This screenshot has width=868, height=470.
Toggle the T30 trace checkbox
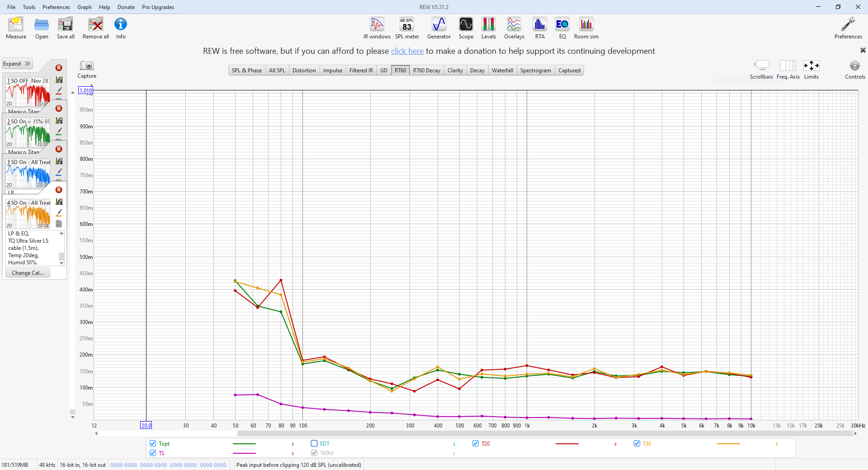tap(637, 443)
